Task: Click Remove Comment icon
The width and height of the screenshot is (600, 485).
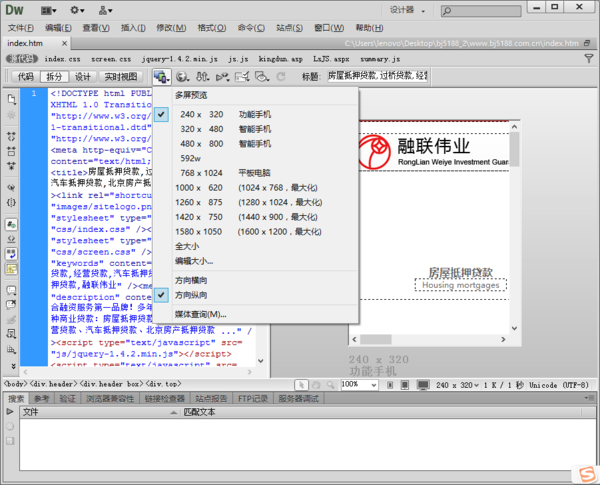Action: [x=11, y=305]
